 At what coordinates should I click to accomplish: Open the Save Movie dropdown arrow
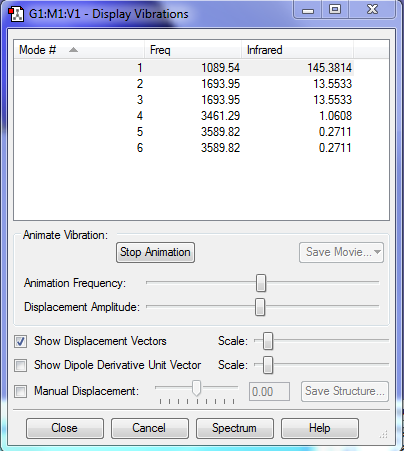377,252
